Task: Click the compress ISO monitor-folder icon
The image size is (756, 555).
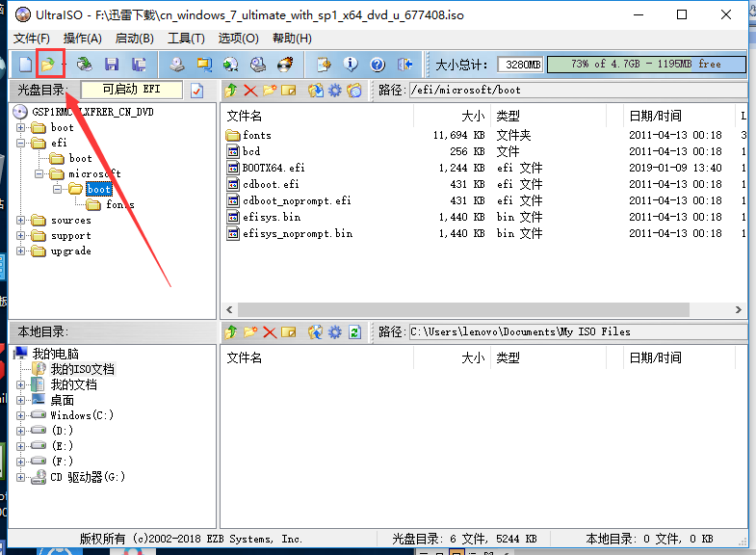Action: click(x=204, y=65)
